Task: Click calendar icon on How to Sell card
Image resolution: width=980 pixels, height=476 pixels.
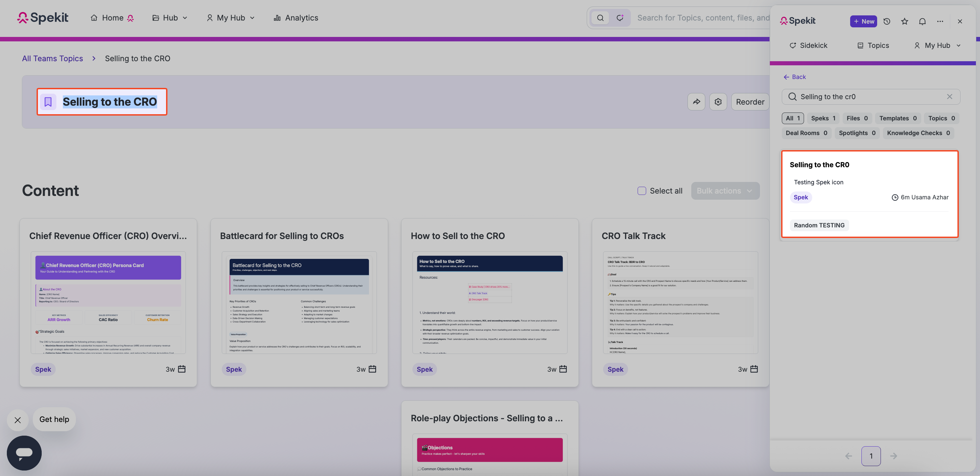Action: 563,369
